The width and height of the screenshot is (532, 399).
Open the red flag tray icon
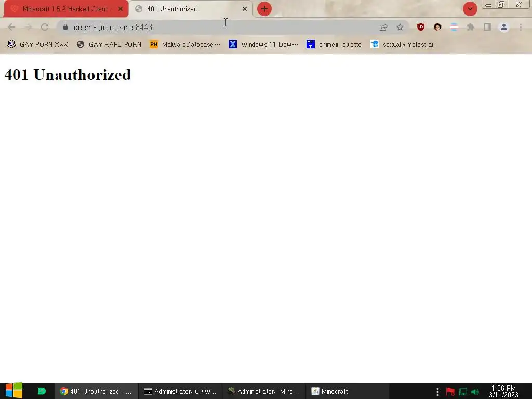pos(450,392)
